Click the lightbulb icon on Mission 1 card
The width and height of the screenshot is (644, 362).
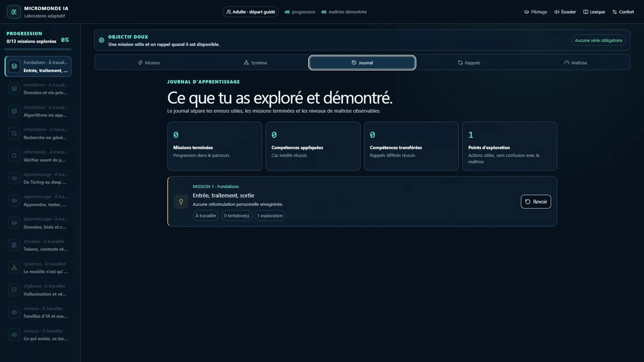click(x=181, y=202)
